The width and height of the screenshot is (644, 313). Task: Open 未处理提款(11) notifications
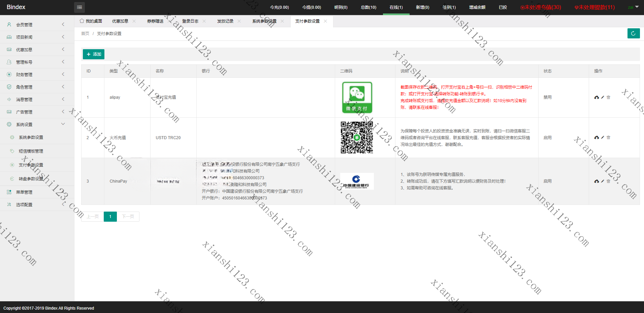[x=594, y=7]
